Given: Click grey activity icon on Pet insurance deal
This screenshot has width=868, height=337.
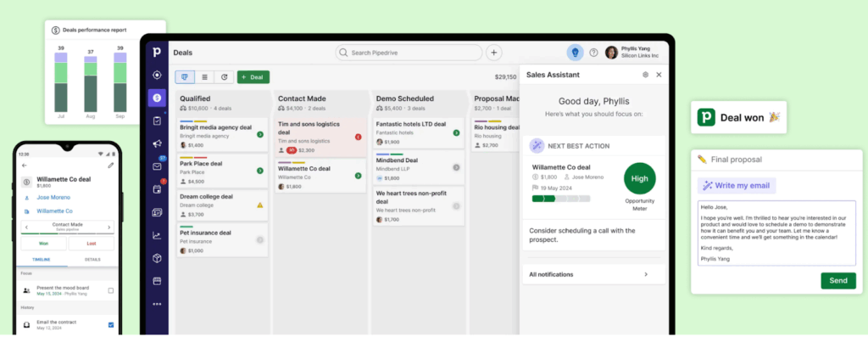Looking at the screenshot, I should (x=259, y=240).
